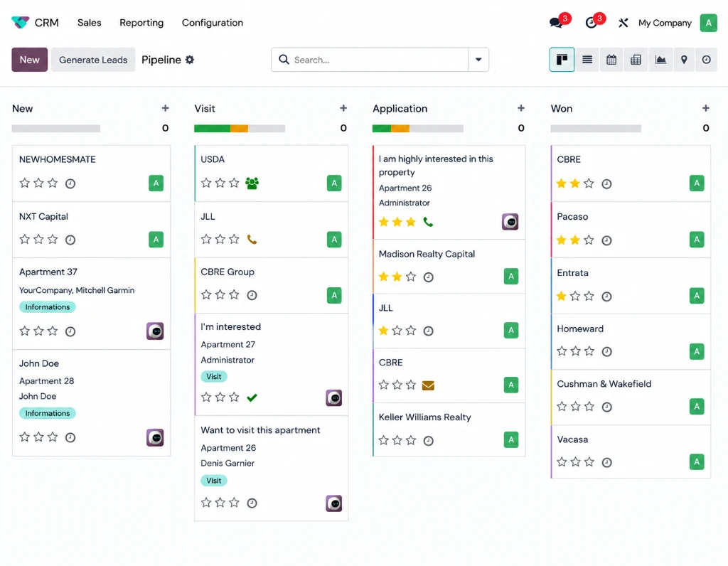The image size is (728, 566).
Task: Open the conversations chat icon
Action: 555,22
